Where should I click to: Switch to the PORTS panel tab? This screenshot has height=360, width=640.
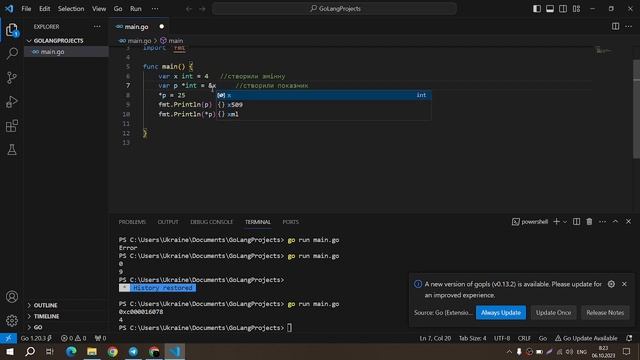[291, 222]
